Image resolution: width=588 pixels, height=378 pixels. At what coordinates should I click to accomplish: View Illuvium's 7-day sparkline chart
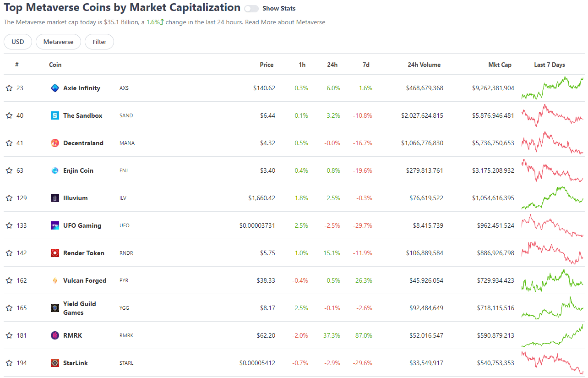pos(553,198)
